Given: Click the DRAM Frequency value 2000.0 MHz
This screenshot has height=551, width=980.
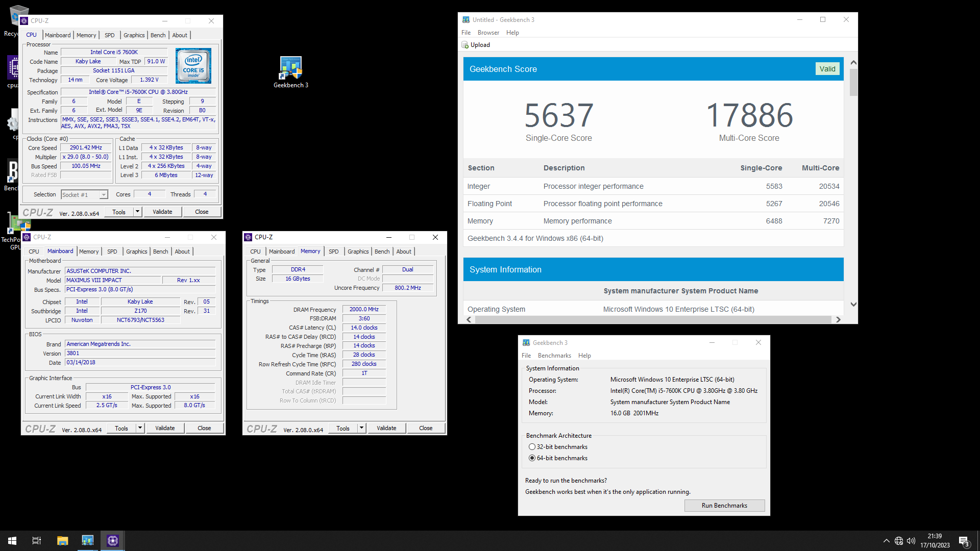Looking at the screenshot, I should [364, 310].
